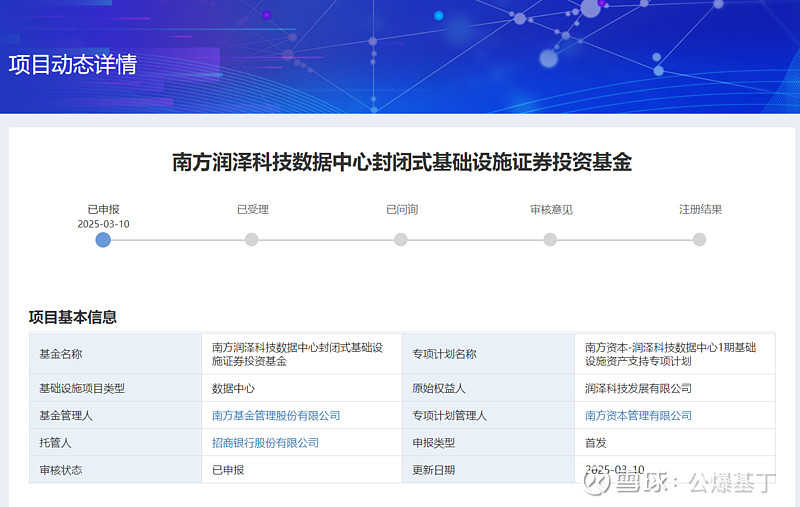Click the 更新日期 label cell
The height and width of the screenshot is (507, 800).
[488, 470]
